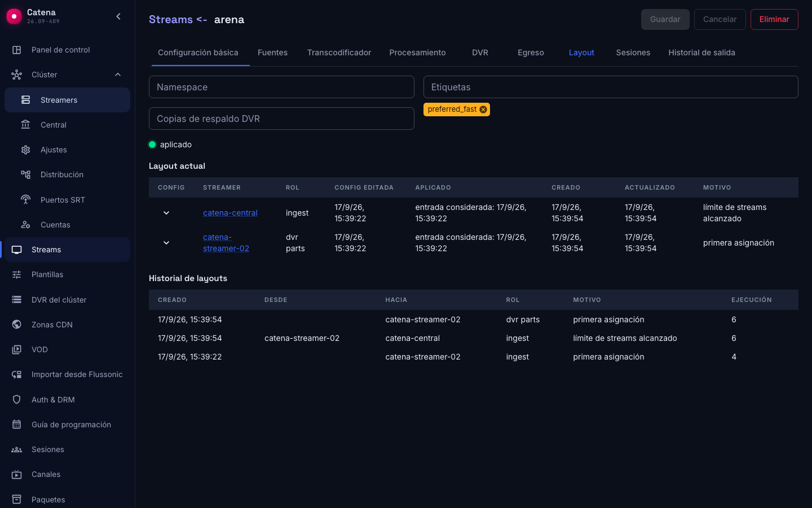Viewport: 812px width, 508px height.
Task: Click the Streams monitor icon
Action: (17, 249)
